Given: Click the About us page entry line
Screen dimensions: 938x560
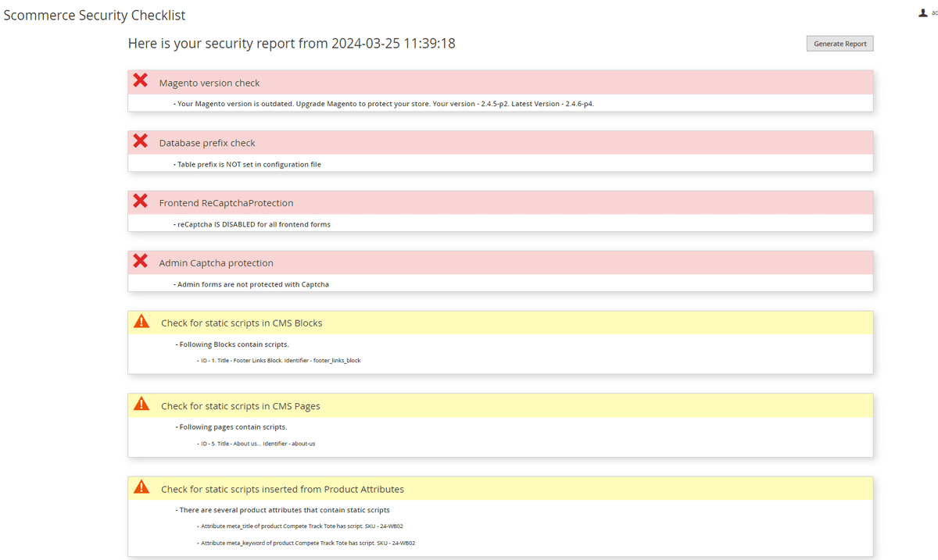Looking at the screenshot, I should coord(258,444).
